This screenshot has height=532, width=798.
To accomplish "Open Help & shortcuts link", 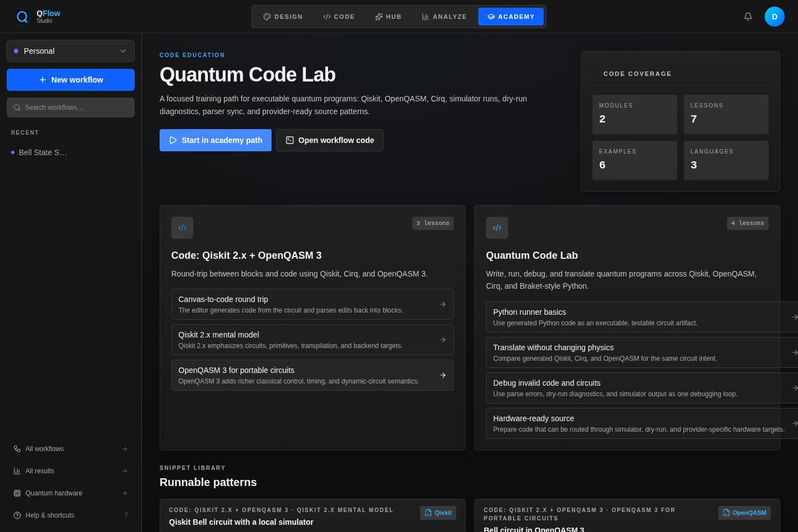I will pyautogui.click(x=70, y=515).
